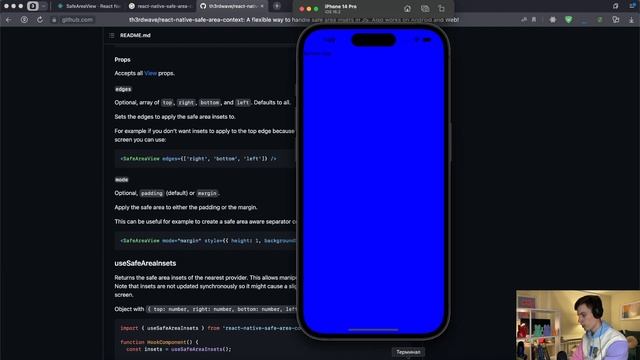Click the SafeAreaView mode="margin" code line
The height and width of the screenshot is (360, 640).
[x=208, y=241]
